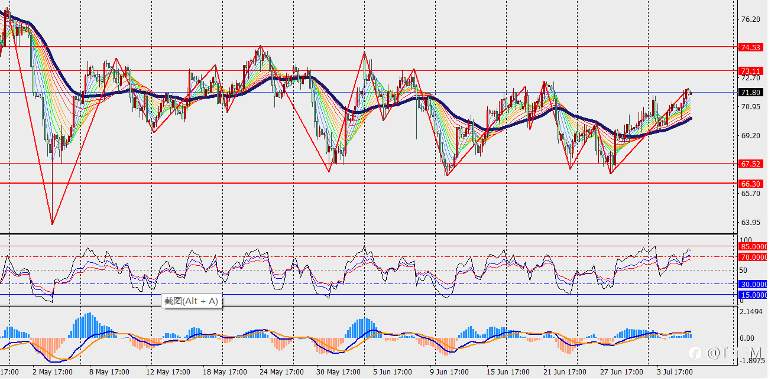Click the 65.70 price axis label
Image resolution: width=770 pixels, height=380 pixels.
(751, 193)
